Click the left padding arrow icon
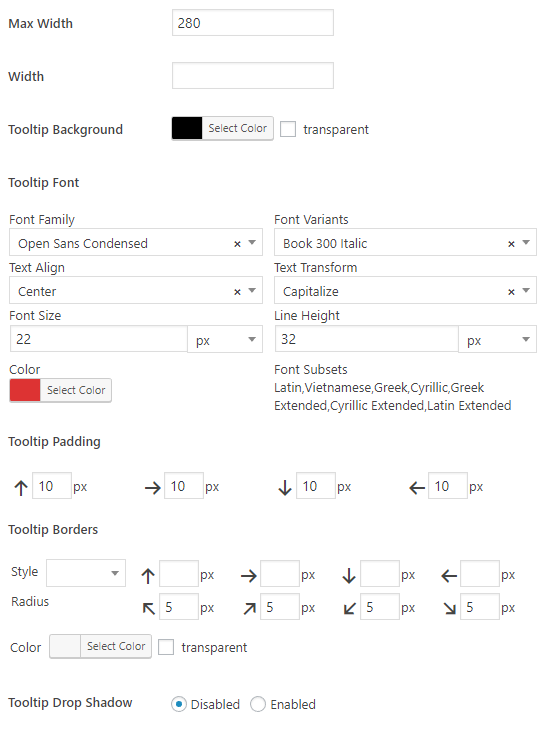This screenshot has height=731, width=545. tap(417, 488)
